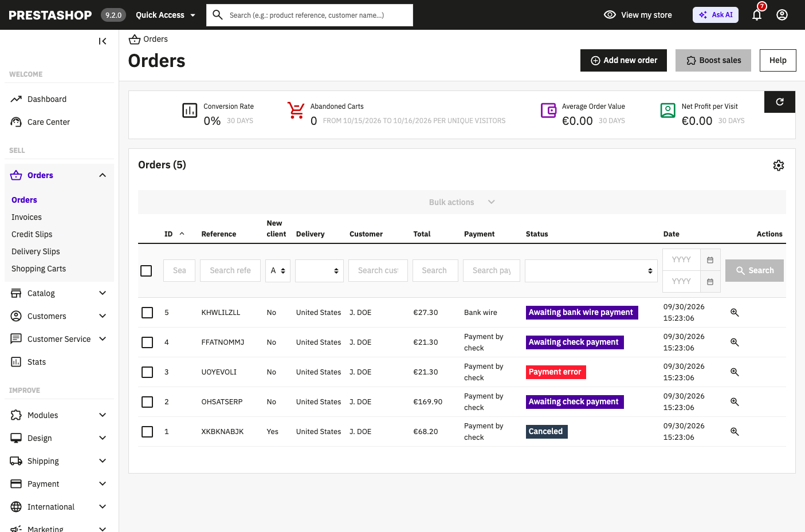
Task: View details of order UOYEVOLI
Action: click(735, 372)
